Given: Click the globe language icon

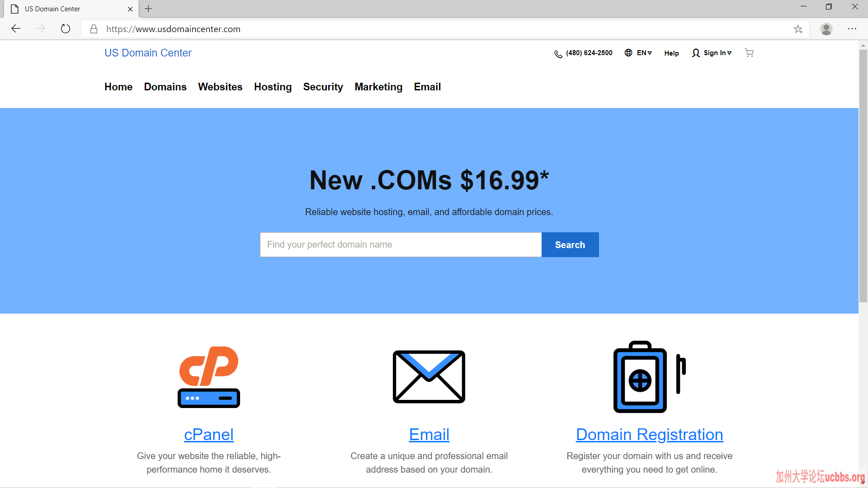Looking at the screenshot, I should click(x=628, y=53).
